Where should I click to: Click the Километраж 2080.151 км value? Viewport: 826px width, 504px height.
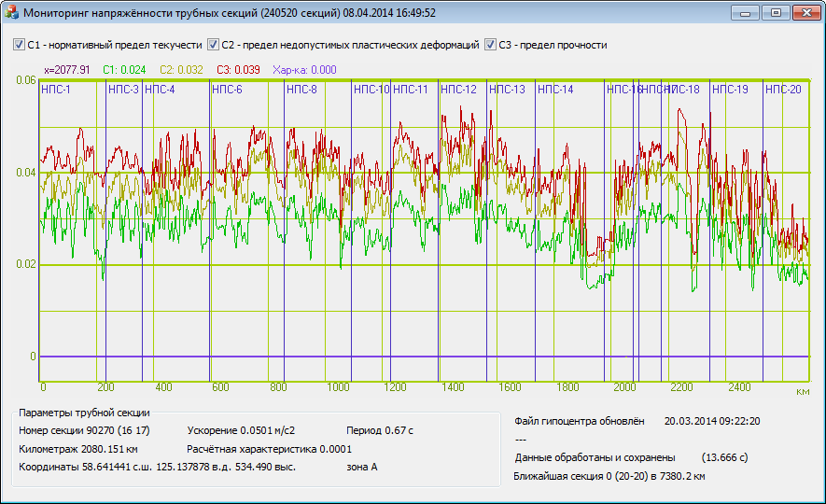pos(78,449)
